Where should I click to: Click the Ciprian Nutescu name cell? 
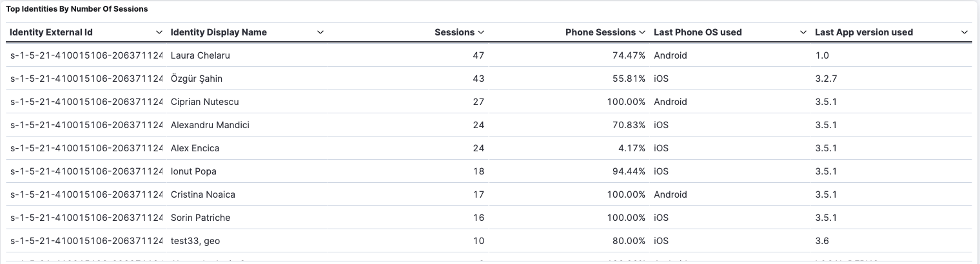pyautogui.click(x=204, y=102)
